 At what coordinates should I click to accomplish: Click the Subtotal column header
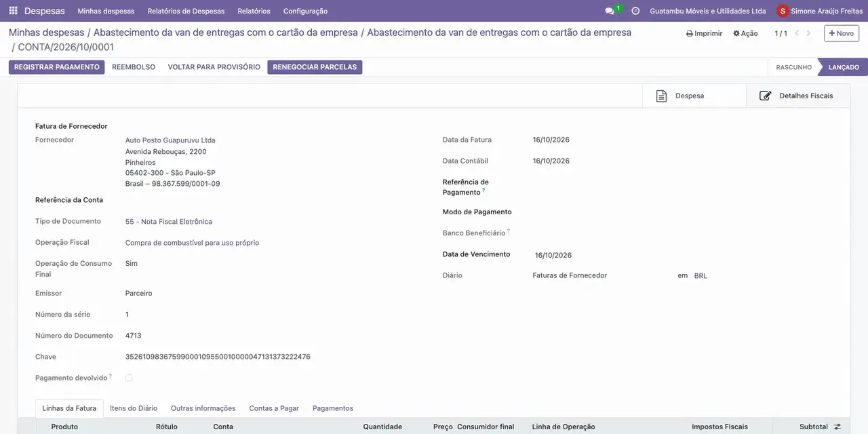(x=814, y=427)
